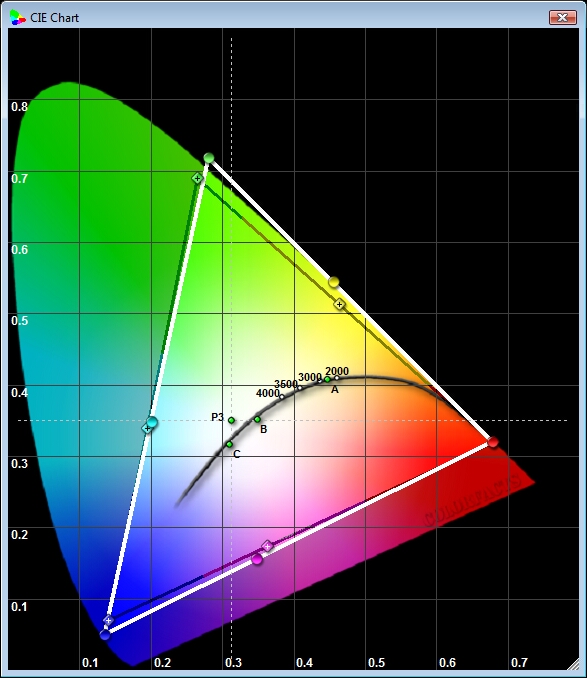
Task: Select the measured magenta secondary sphere marker
Action: tap(257, 559)
